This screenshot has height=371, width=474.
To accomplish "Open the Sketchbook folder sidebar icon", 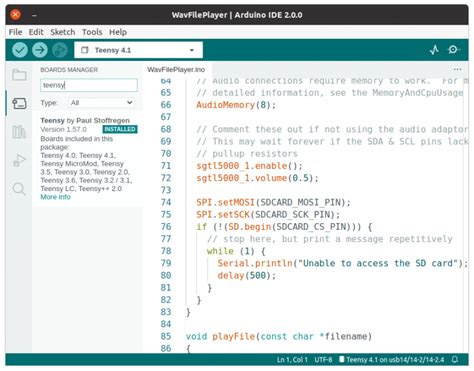I will 19,75.
